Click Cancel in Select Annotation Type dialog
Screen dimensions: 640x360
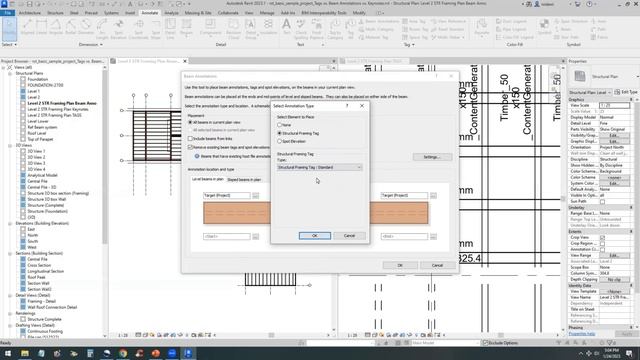tap(349, 236)
